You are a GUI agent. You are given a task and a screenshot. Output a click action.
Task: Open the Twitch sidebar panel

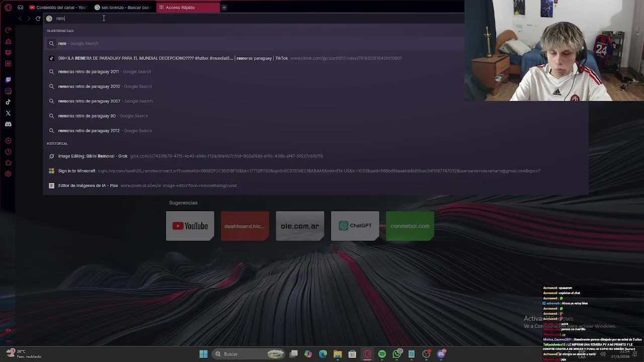pyautogui.click(x=8, y=79)
